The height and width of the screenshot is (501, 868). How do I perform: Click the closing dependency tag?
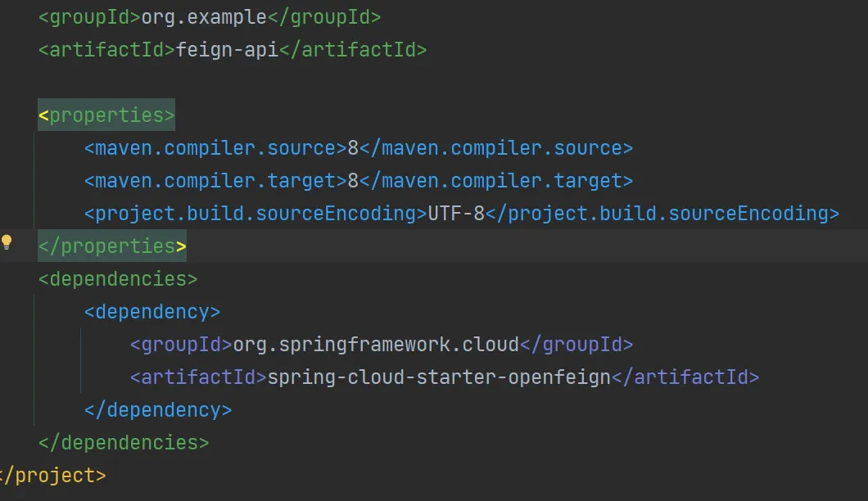(158, 410)
